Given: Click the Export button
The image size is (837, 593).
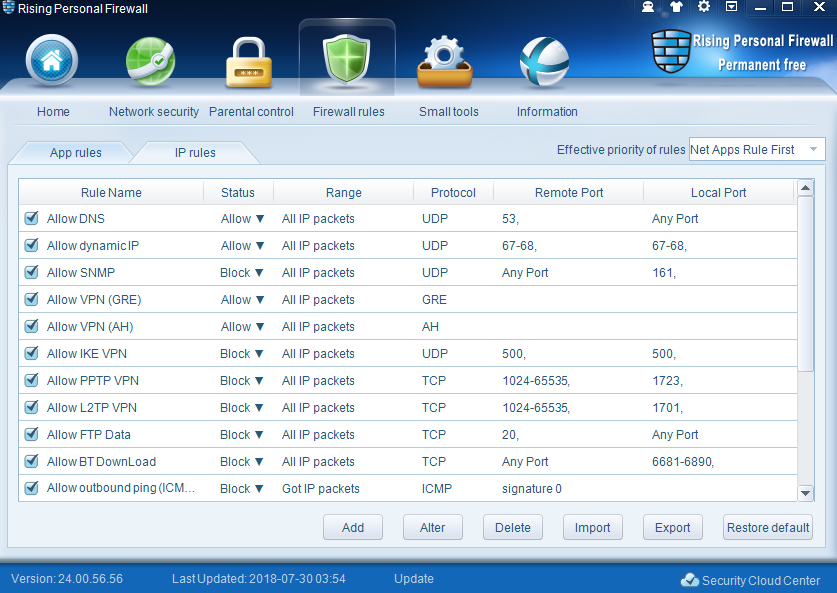Looking at the screenshot, I should click(x=673, y=527).
